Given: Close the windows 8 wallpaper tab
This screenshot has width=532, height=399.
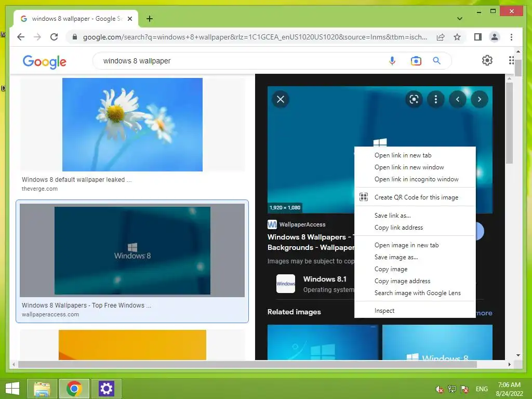Looking at the screenshot, I should tap(129, 19).
